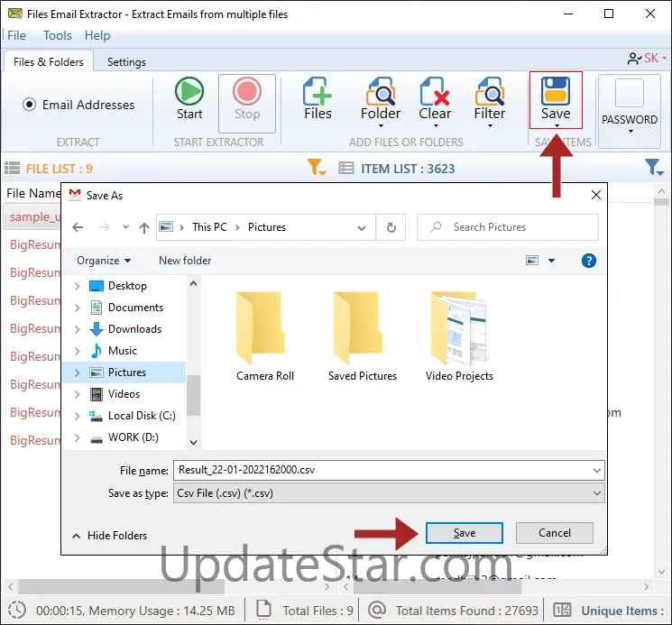Viewport: 672px width, 625px height.
Task: Click the Unique Items status icon
Action: click(x=562, y=610)
